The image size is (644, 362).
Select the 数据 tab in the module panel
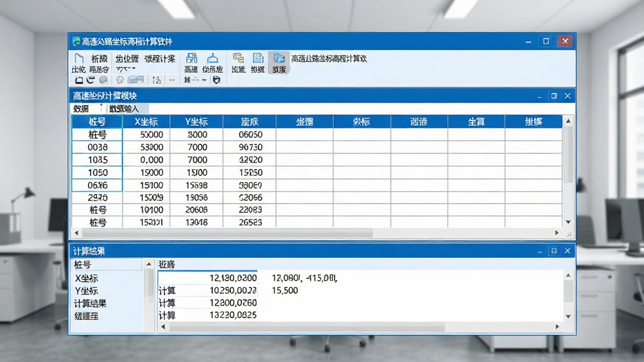pos(81,109)
